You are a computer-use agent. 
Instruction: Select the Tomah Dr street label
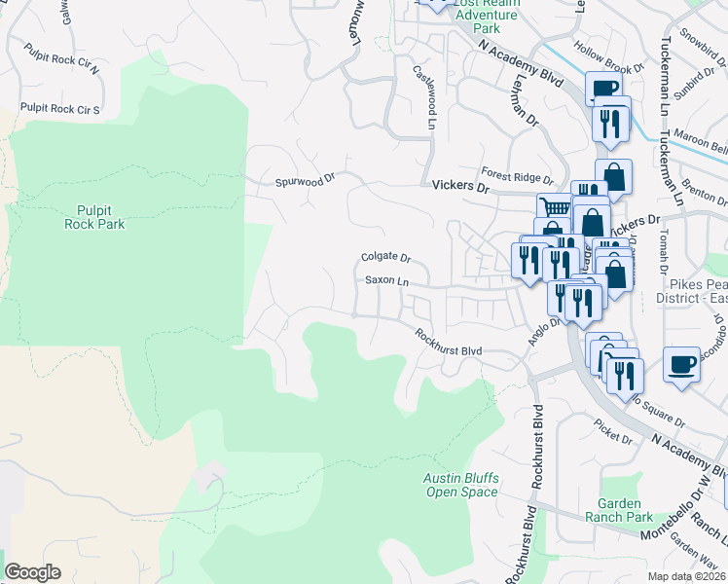pos(664,252)
